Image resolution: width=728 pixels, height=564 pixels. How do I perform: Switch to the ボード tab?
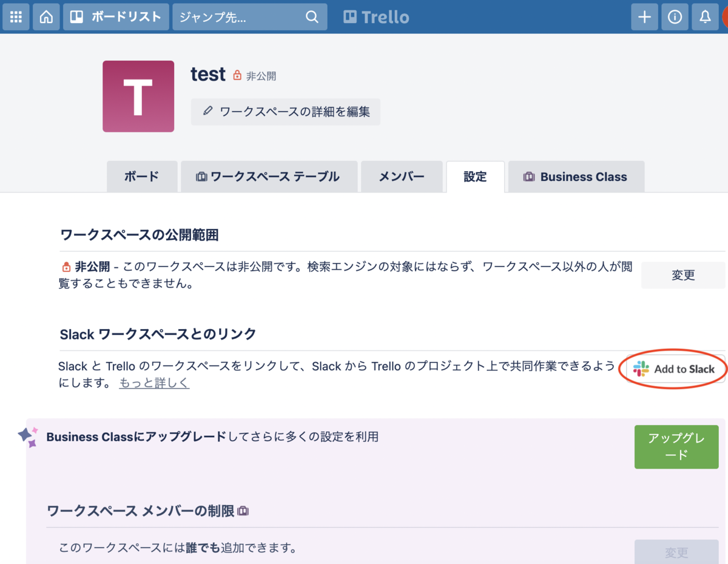(x=141, y=176)
